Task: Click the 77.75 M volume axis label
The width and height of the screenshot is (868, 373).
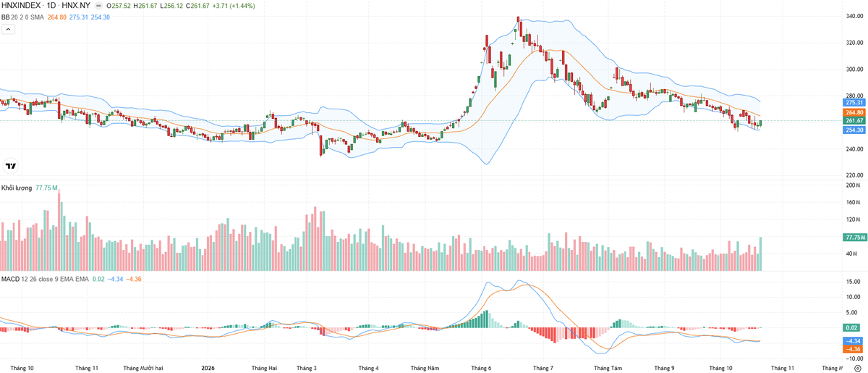Action: coord(854,238)
